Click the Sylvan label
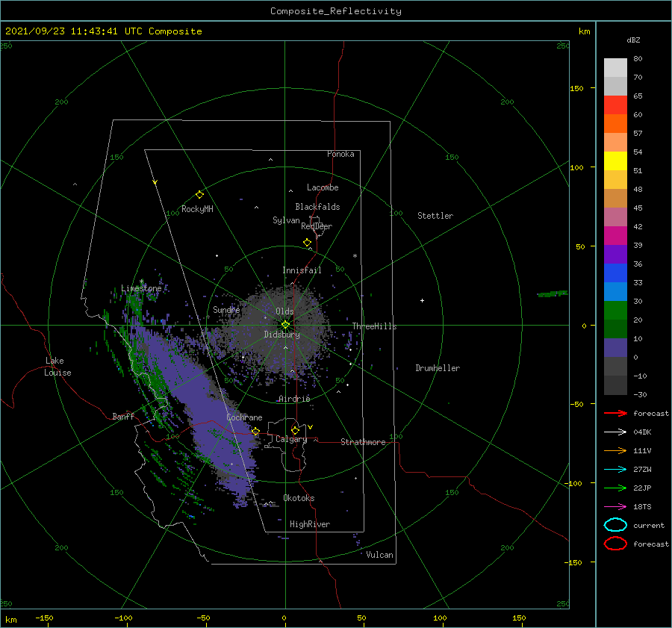Image resolution: width=672 pixels, height=628 pixels. (286, 220)
